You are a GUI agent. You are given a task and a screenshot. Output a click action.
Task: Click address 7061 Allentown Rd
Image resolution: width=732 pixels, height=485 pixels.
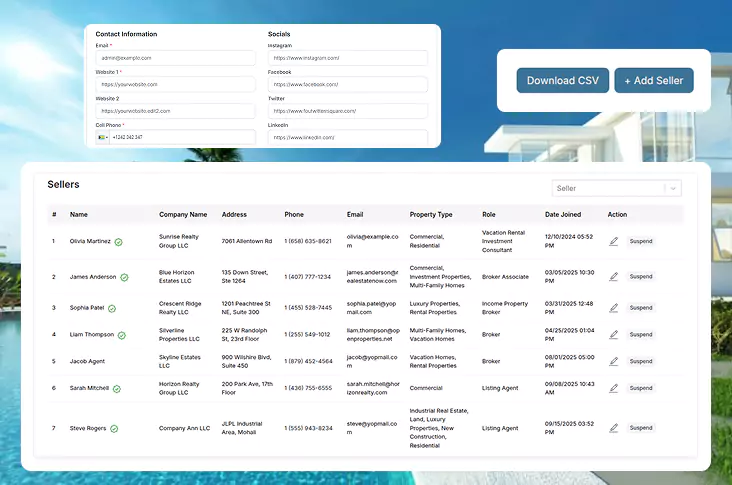coord(246,241)
